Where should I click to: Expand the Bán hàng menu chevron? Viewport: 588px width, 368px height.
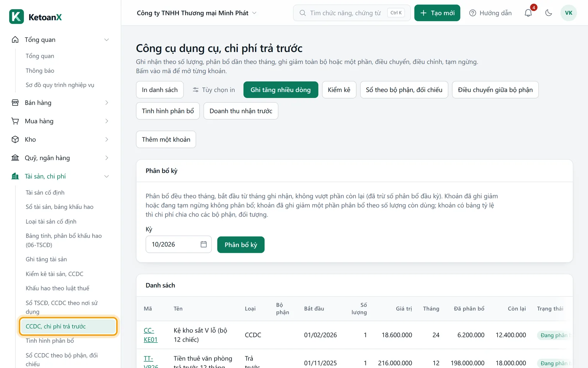tap(107, 103)
